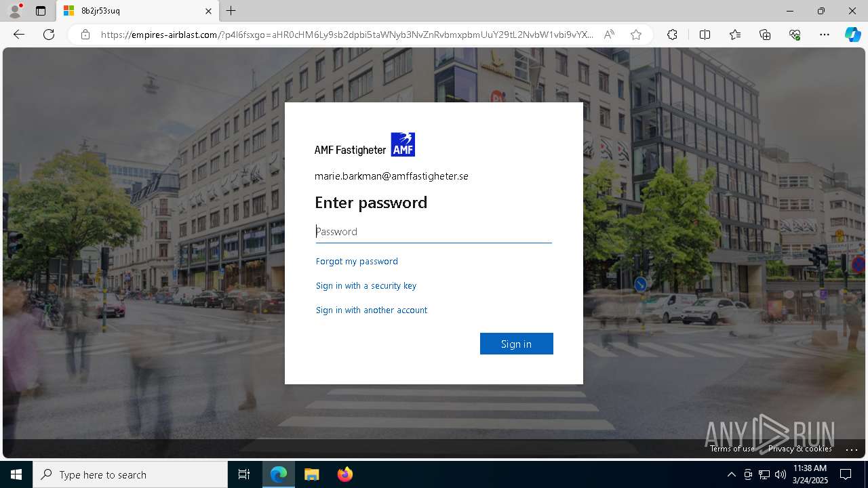Image resolution: width=868 pixels, height=488 pixels.
Task: Open Copilot sidebar icon
Action: click(x=852, y=35)
